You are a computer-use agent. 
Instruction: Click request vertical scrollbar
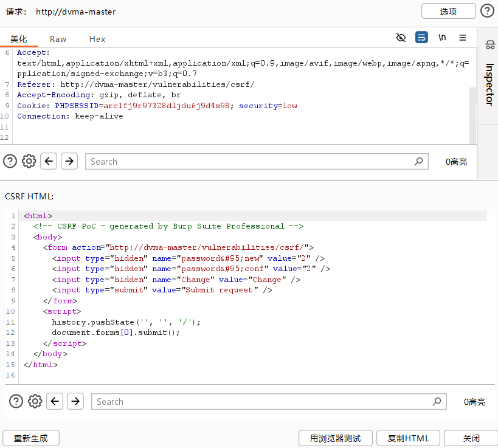click(472, 115)
